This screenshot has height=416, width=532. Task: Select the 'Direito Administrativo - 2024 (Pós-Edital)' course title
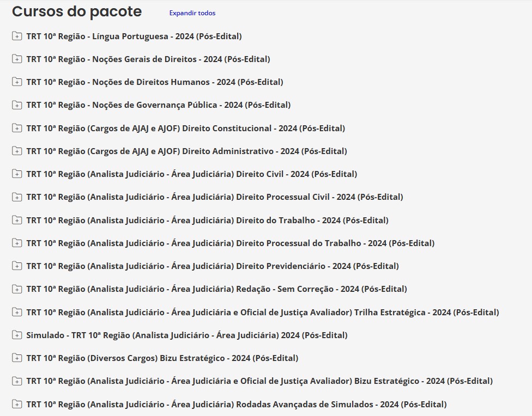coord(186,151)
